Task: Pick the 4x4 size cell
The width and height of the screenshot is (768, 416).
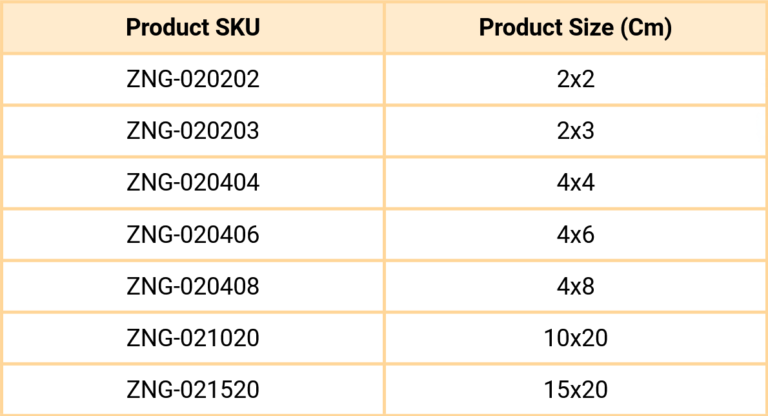Action: click(x=575, y=183)
